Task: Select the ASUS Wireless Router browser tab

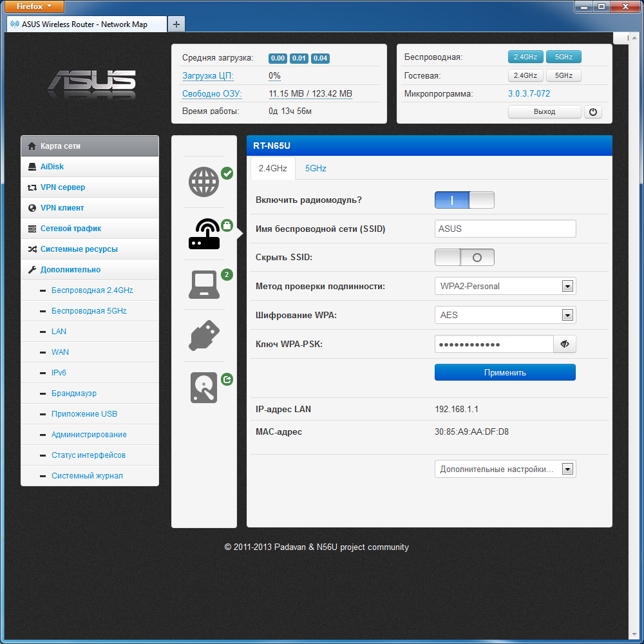Action: 87,24
